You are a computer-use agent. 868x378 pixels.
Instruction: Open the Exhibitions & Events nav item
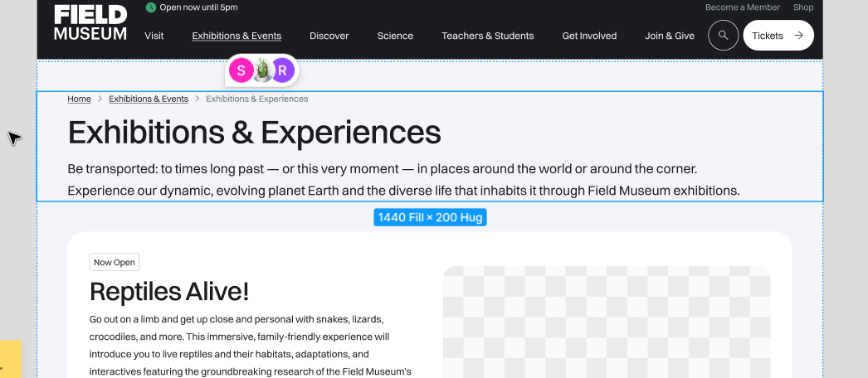237,36
